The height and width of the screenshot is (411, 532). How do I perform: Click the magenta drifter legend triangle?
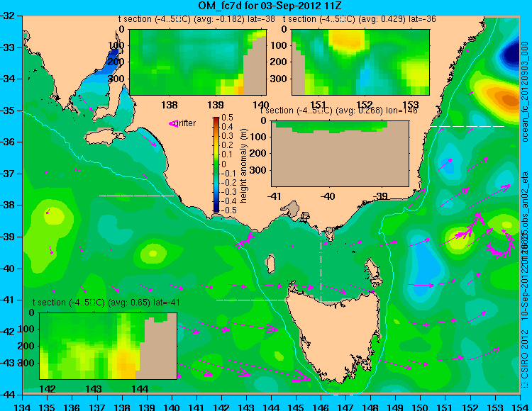(173, 124)
